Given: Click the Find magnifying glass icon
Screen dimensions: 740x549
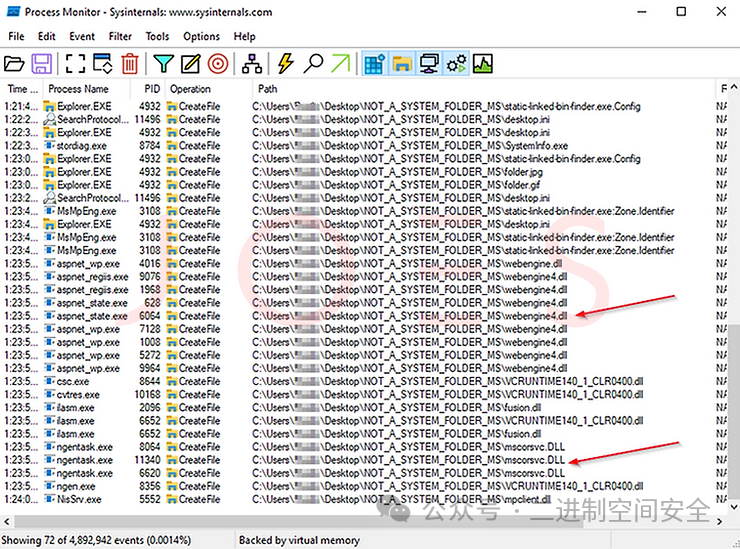Looking at the screenshot, I should (x=314, y=64).
